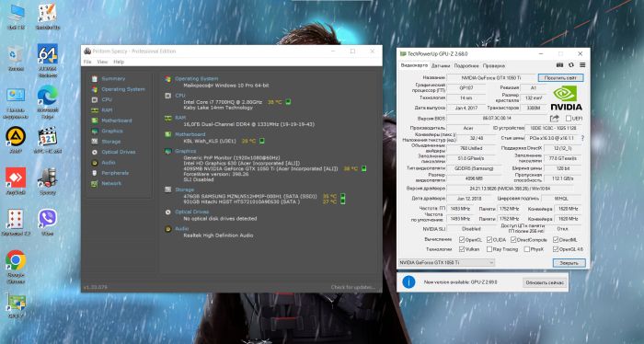The height and width of the screenshot is (344, 644).
Task: Switch to the Датчики tab in GPU-Z
Action: [x=441, y=65]
